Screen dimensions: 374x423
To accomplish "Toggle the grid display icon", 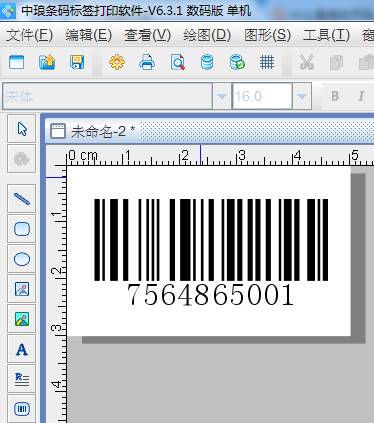I will coord(267,62).
